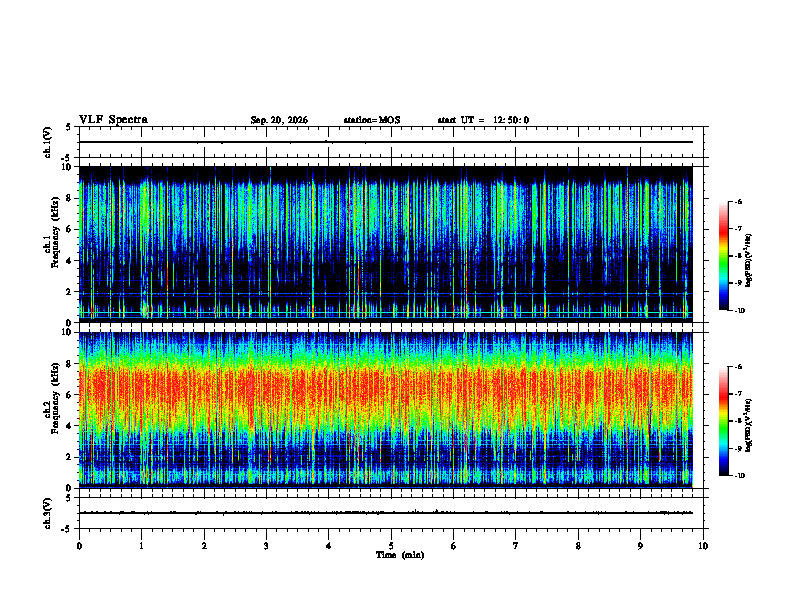The image size is (792, 612).
Task: Click the ch.3(V) voltage trace line
Action: coord(385,513)
